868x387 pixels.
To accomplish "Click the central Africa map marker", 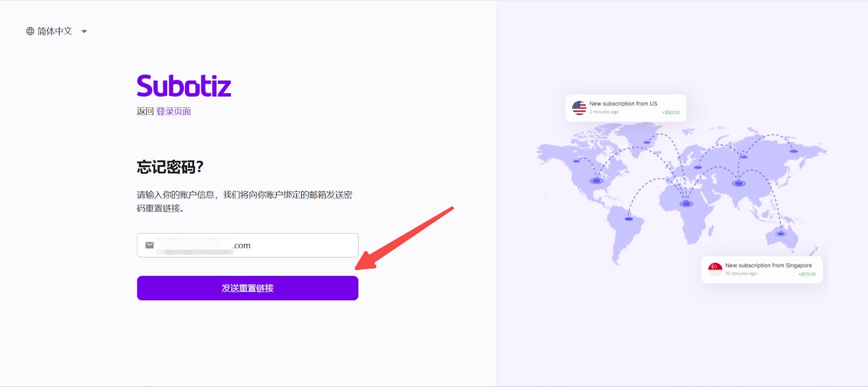I will coord(686,204).
